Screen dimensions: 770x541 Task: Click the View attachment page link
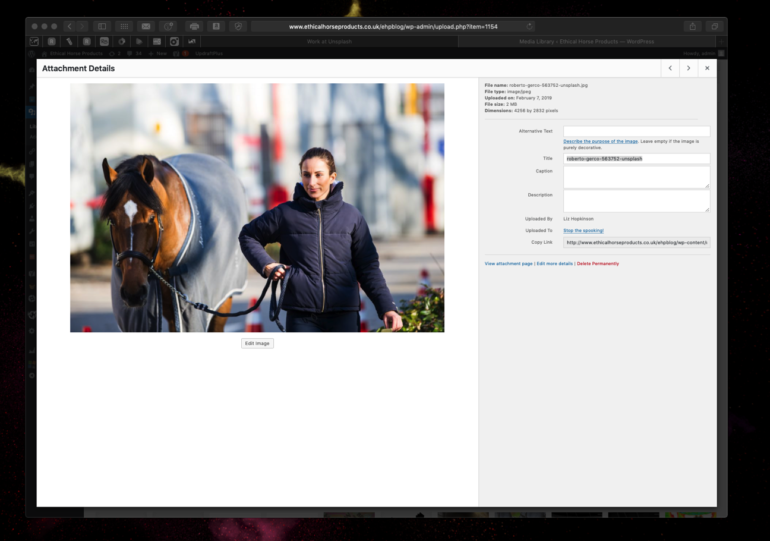[509, 264]
